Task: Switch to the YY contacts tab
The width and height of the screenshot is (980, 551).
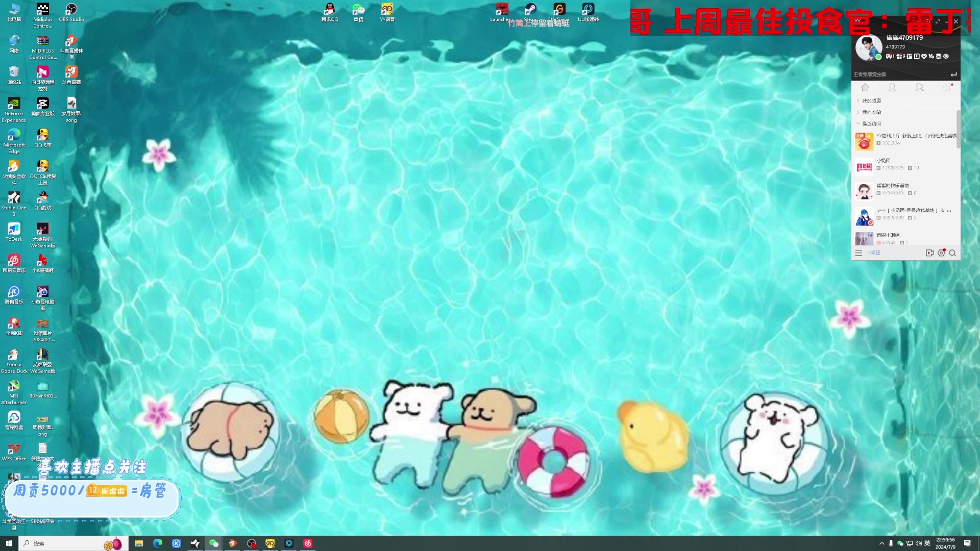Action: [892, 88]
